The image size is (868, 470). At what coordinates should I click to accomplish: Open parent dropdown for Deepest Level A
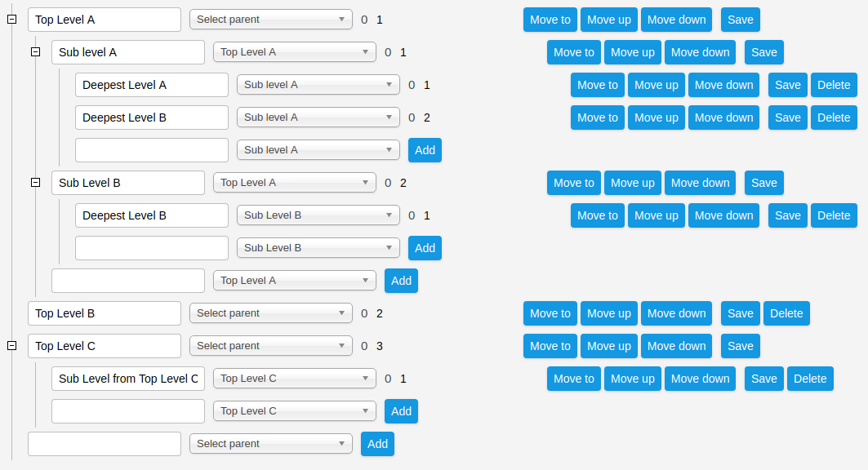[318, 85]
